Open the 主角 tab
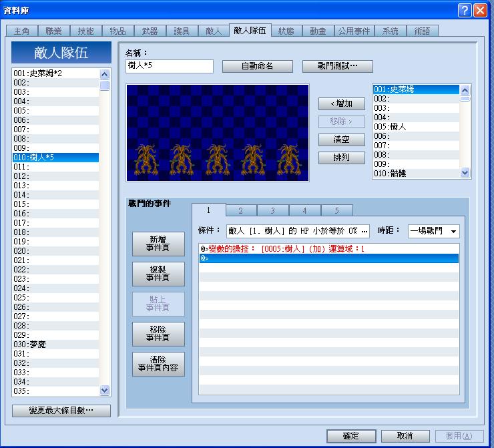 (22, 31)
